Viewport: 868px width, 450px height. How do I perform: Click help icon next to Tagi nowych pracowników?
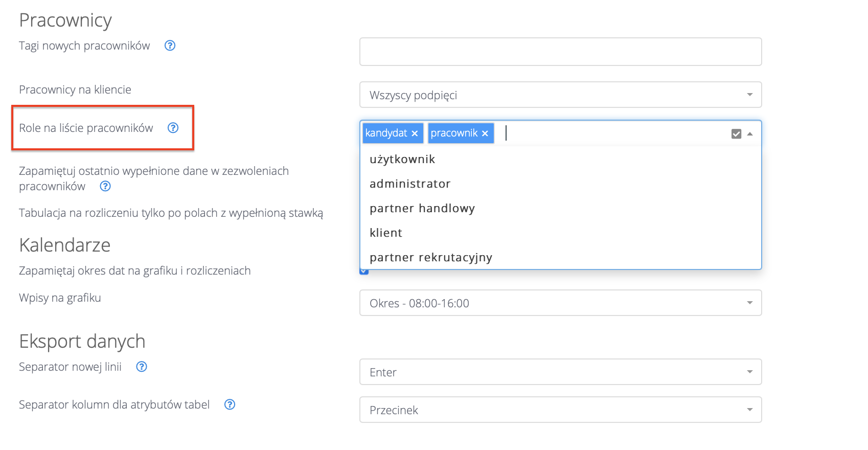click(170, 46)
